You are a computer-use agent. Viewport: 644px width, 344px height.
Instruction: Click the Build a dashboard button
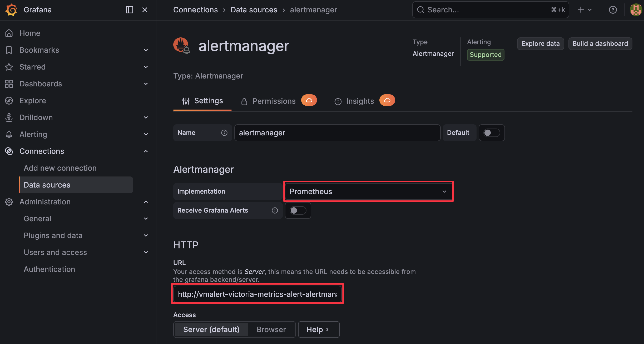click(x=600, y=43)
